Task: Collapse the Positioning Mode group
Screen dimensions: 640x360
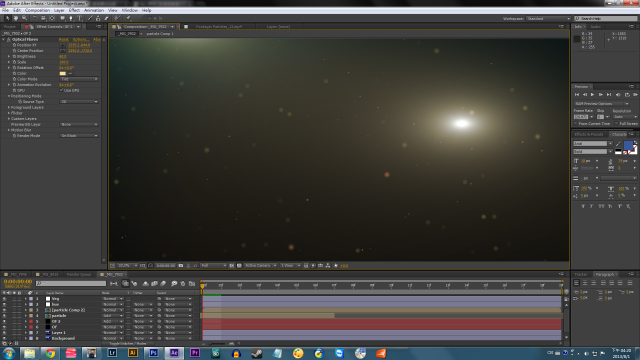Action: (9, 96)
